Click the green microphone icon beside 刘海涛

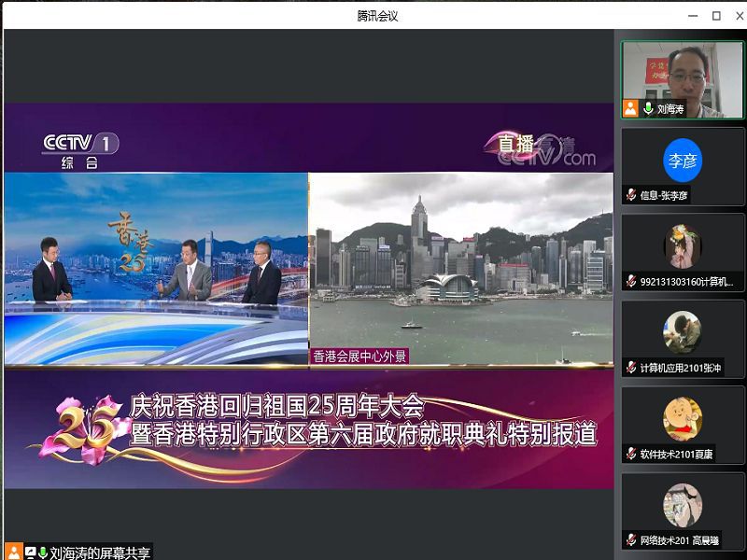coord(648,109)
